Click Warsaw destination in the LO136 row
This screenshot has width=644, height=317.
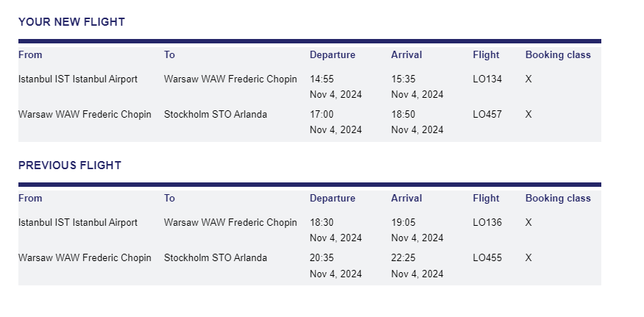click(x=230, y=223)
